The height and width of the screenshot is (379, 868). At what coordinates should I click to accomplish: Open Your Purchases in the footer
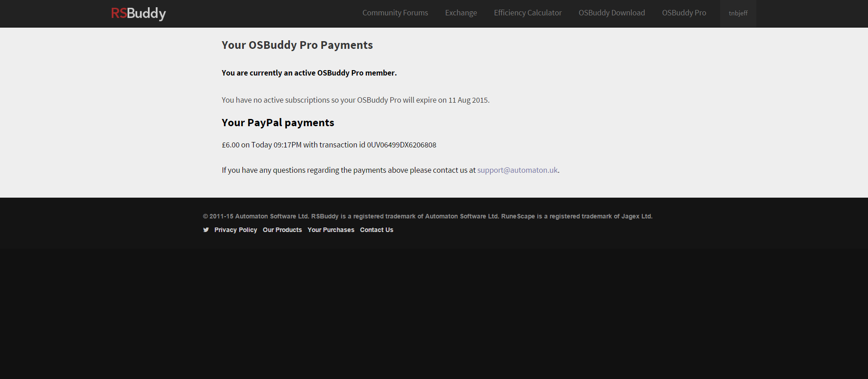331,230
